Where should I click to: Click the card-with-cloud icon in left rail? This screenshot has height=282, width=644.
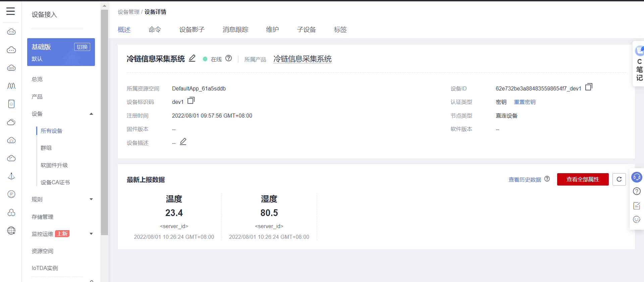pos(11,104)
